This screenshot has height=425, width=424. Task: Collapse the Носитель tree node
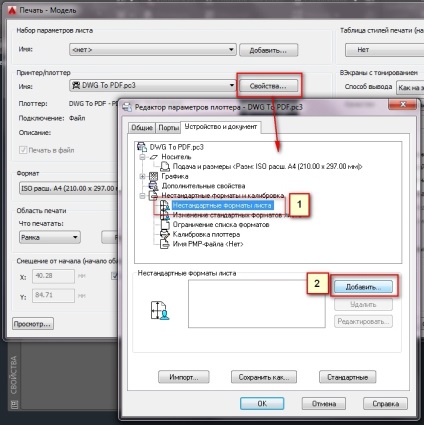(x=142, y=157)
